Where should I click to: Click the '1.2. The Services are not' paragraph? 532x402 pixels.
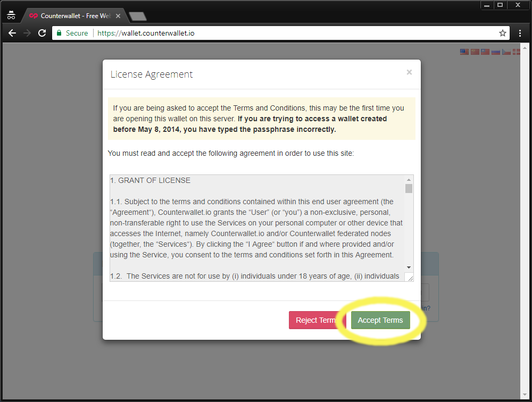(x=254, y=276)
